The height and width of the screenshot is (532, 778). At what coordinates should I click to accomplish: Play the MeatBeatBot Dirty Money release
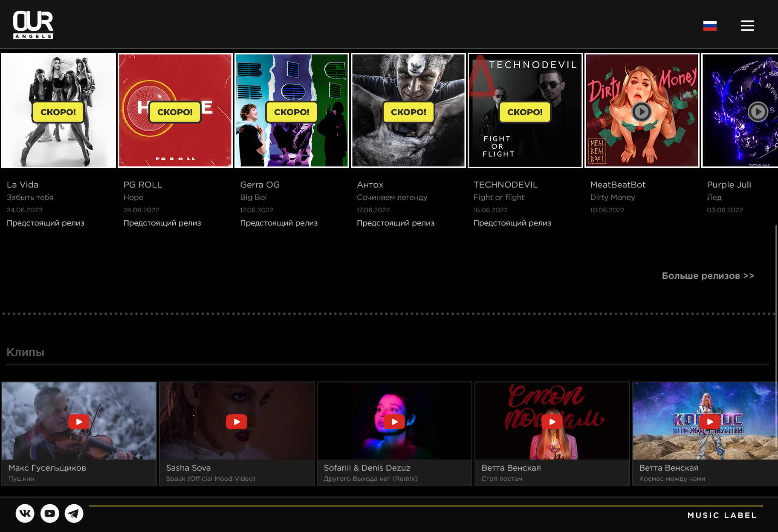pyautogui.click(x=642, y=112)
